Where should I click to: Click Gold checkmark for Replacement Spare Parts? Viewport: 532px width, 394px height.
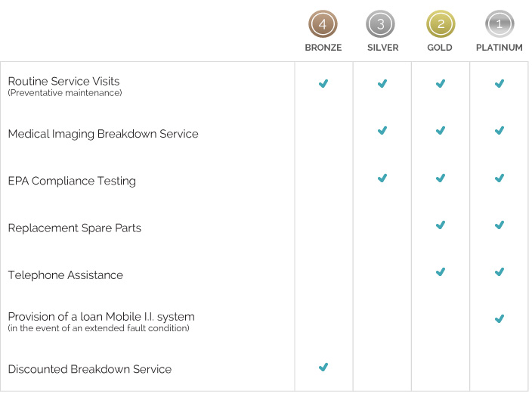441,225
